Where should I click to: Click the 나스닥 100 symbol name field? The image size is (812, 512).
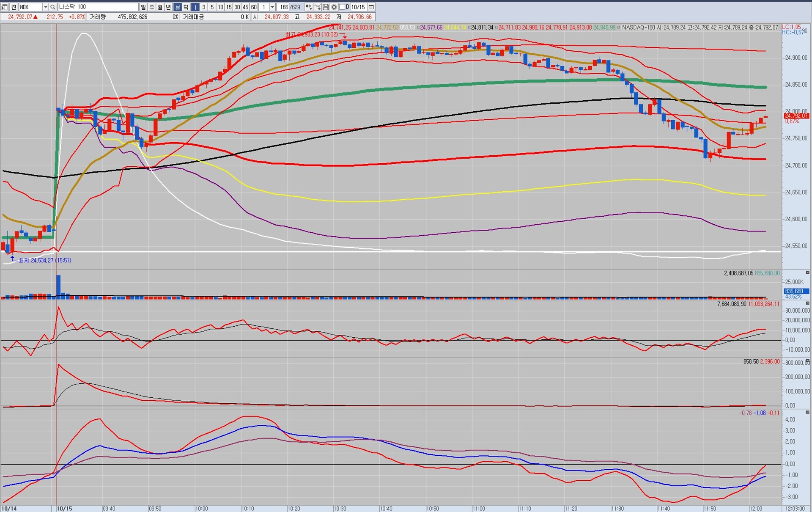coord(97,7)
